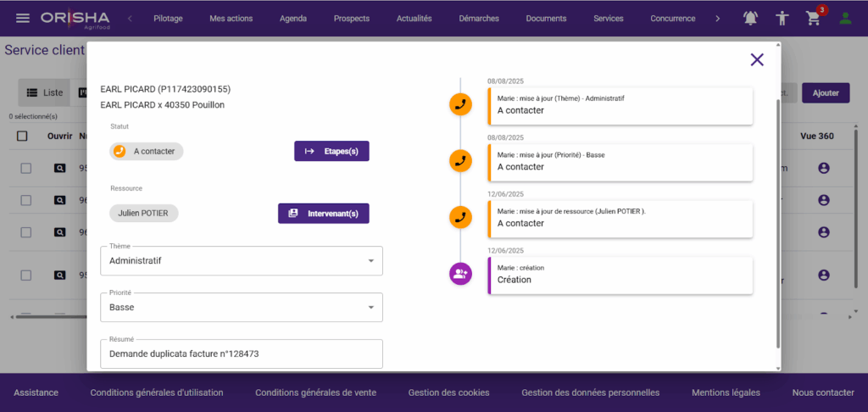
Task: Check the first table row checkbox
Action: (x=26, y=169)
